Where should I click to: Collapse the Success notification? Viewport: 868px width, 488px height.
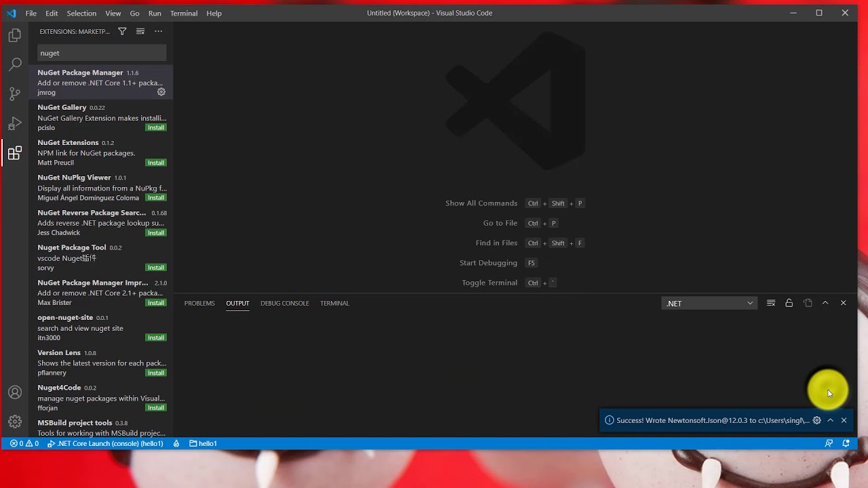point(830,420)
